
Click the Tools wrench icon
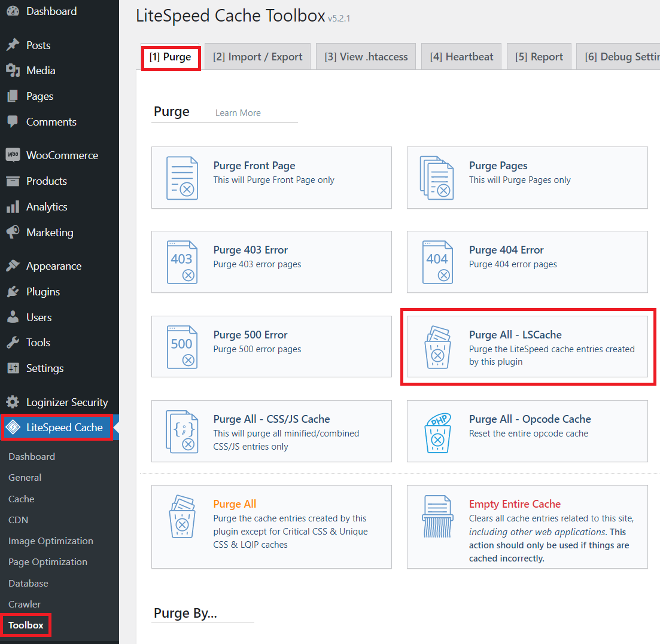(x=13, y=343)
